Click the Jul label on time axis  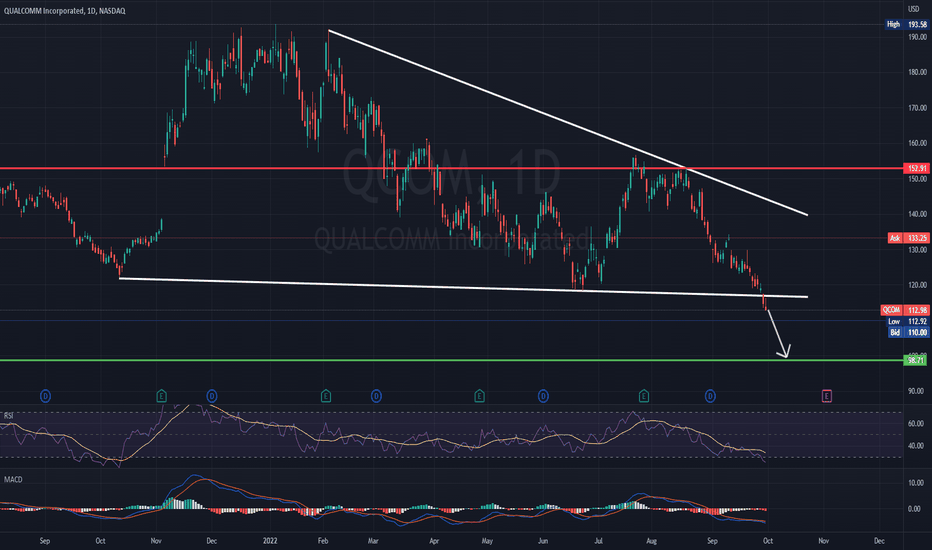tap(598, 540)
